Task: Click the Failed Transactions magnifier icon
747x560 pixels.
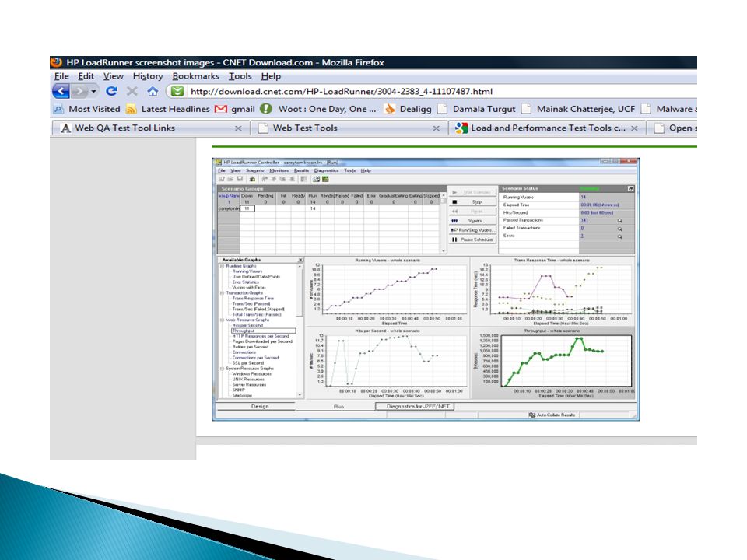Action: (x=620, y=229)
